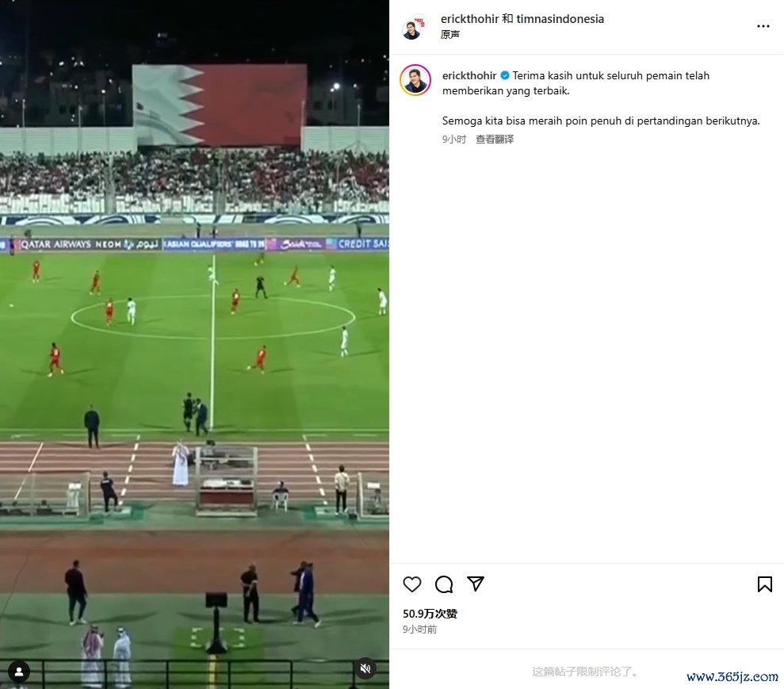Open comments via the speech bubble icon

pyautogui.click(x=444, y=584)
